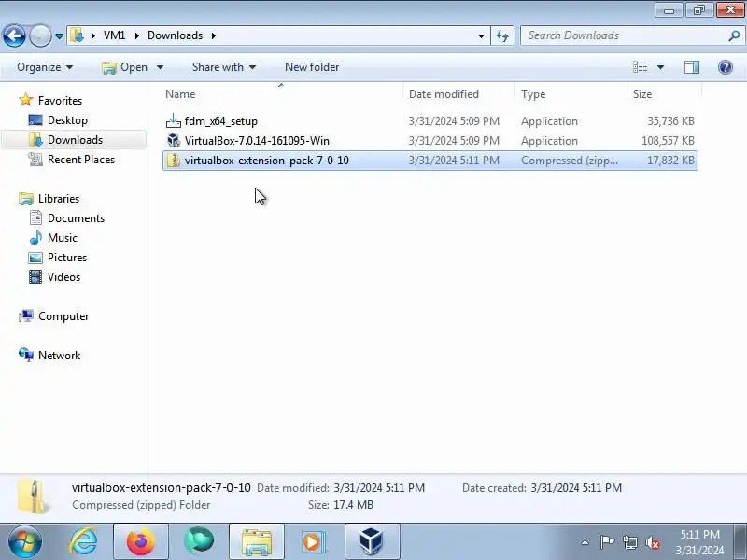Screen dimensions: 747x560
Task: Select Libraries in the navigation pane
Action: pos(59,199)
